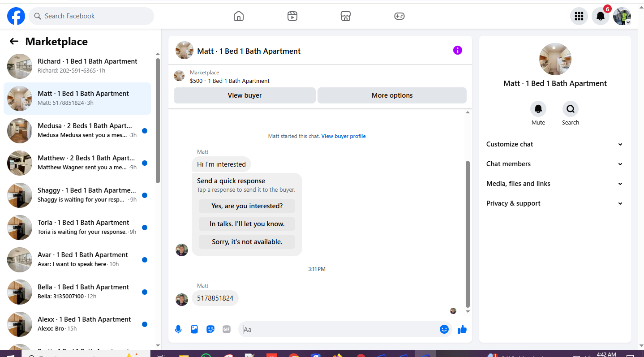
Task: Click Matt's avatar beside 5178851824 message
Action: 182,300
